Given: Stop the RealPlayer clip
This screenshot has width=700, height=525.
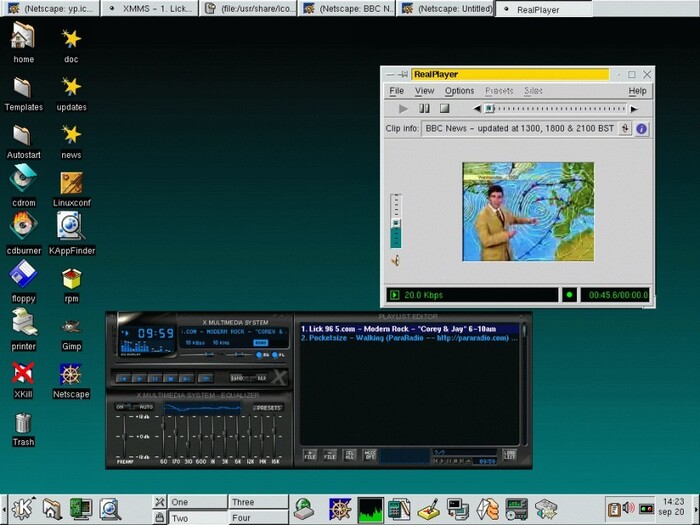Looking at the screenshot, I should pos(444,108).
